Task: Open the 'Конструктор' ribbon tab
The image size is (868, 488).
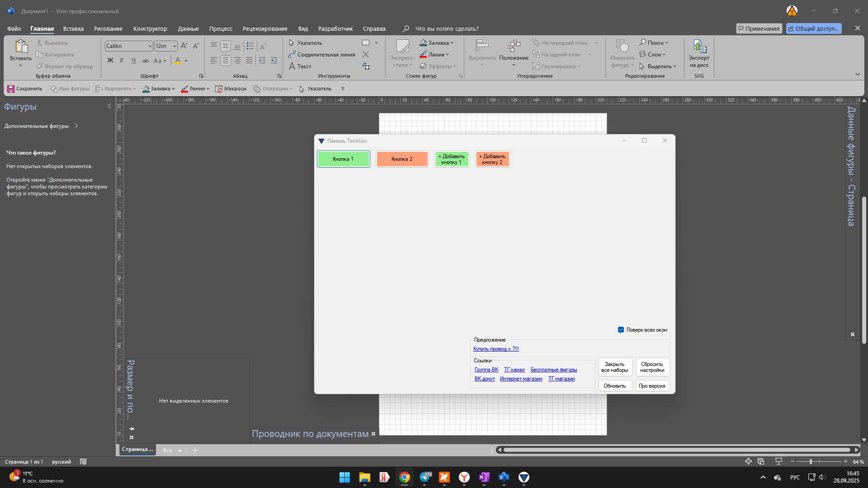Action: pos(150,28)
